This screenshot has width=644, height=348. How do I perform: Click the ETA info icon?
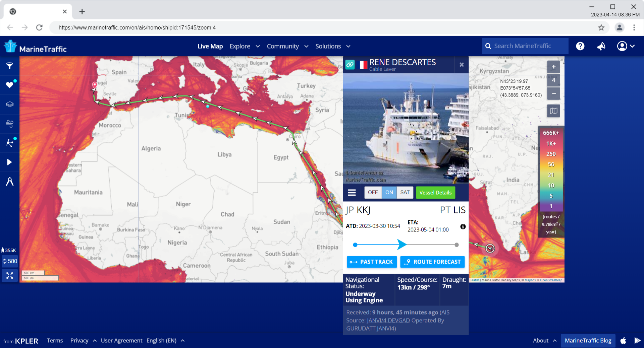[463, 227]
